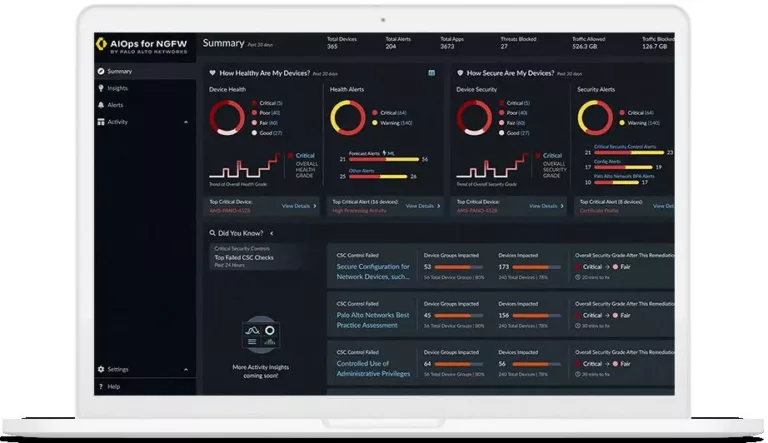
Task: Click the ML lightning icon beside Forecast Alerts
Action: pos(384,153)
